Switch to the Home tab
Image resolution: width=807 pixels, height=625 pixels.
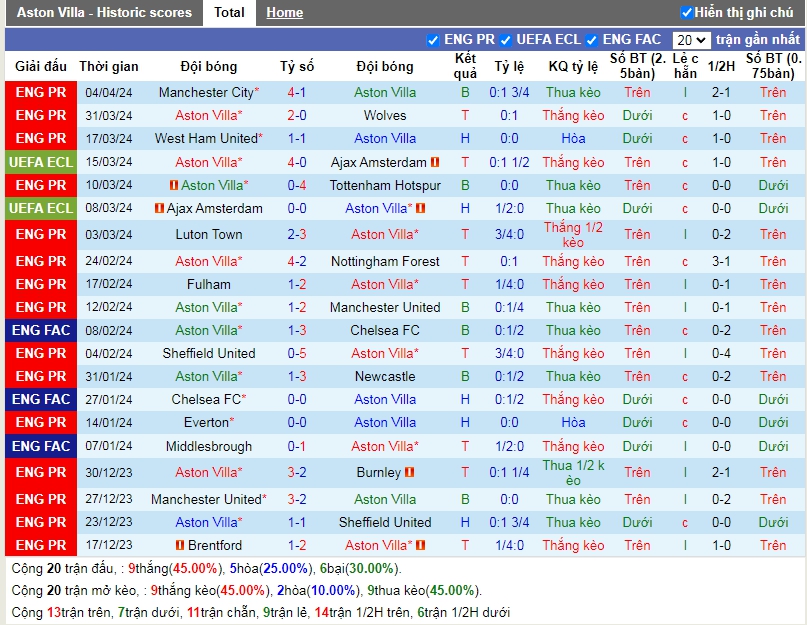[285, 13]
